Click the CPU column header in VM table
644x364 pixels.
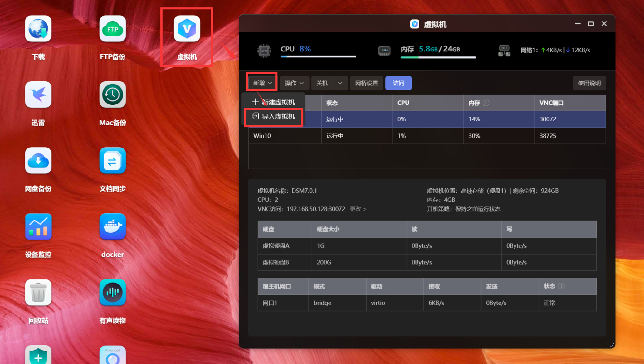pyautogui.click(x=428, y=103)
